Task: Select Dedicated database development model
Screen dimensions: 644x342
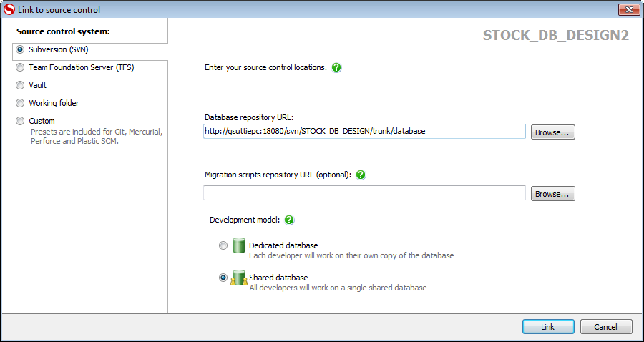Action: (x=223, y=245)
